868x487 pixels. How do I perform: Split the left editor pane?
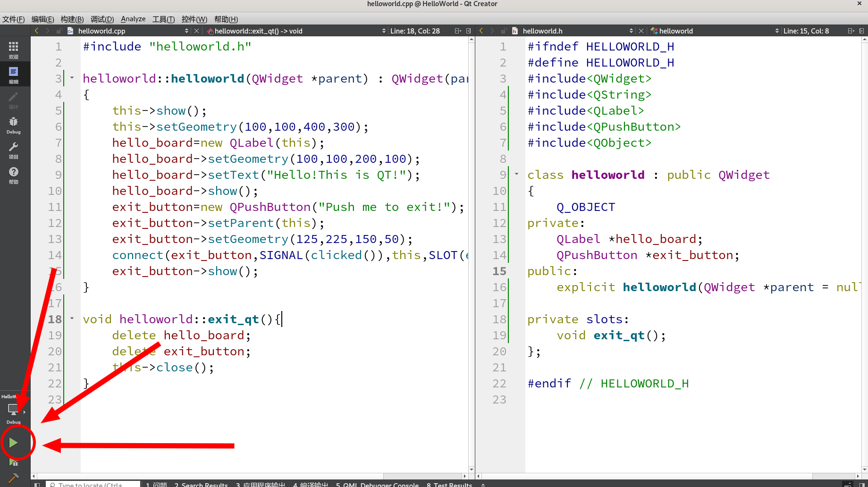coord(458,31)
